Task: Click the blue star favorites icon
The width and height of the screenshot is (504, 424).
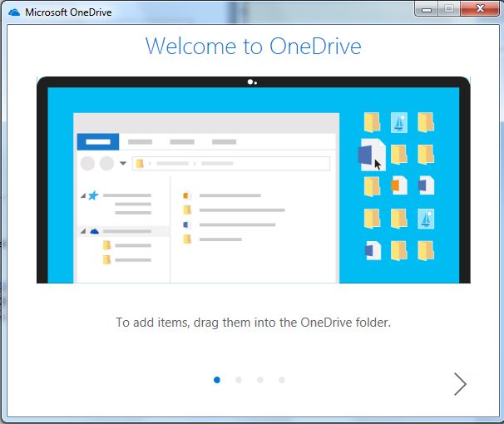Action: [93, 195]
